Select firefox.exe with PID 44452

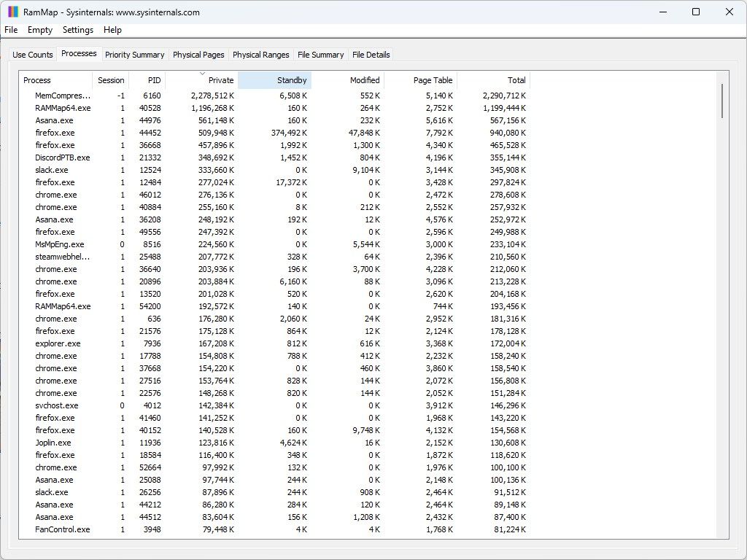(275, 133)
